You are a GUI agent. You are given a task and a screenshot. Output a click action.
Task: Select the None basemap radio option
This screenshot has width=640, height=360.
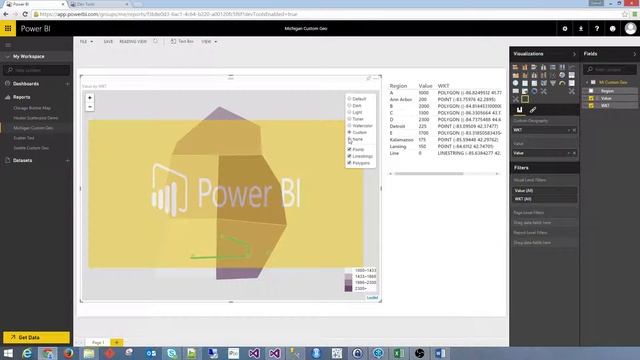[349, 139]
